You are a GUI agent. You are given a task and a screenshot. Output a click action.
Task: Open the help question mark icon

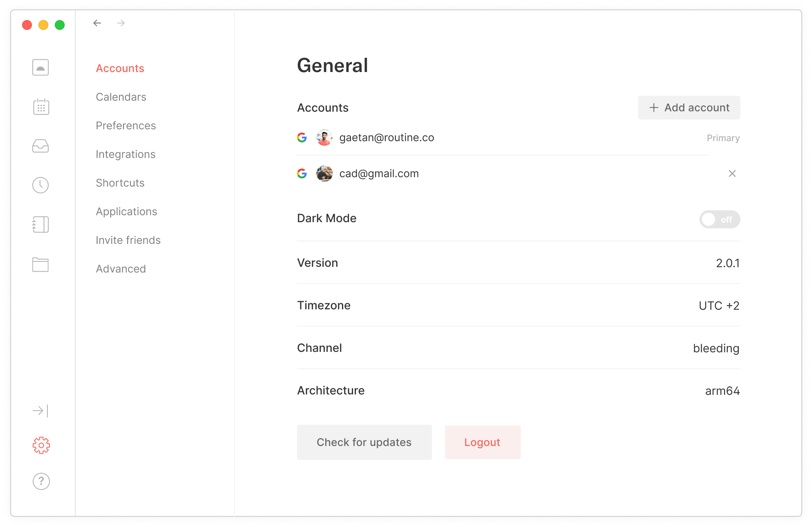pos(41,482)
